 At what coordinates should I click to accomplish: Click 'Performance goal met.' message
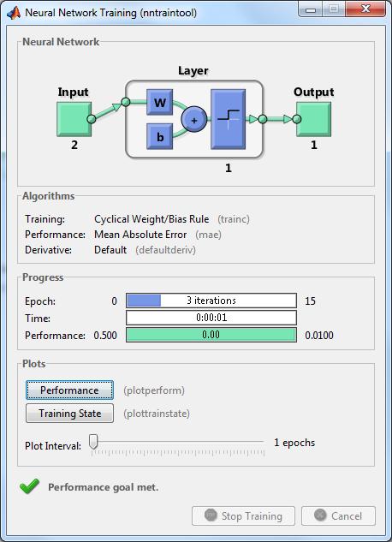(x=104, y=487)
